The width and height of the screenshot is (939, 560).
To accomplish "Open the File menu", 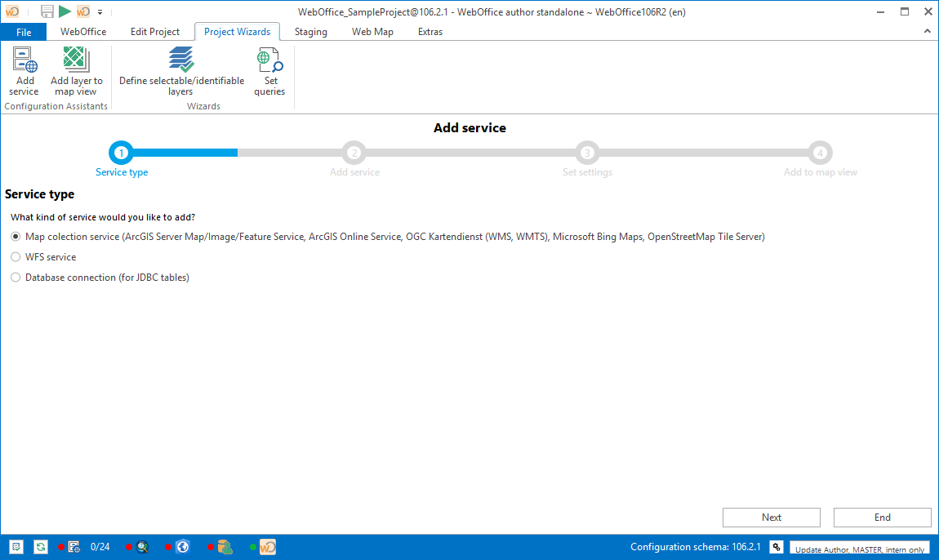I will click(x=24, y=32).
